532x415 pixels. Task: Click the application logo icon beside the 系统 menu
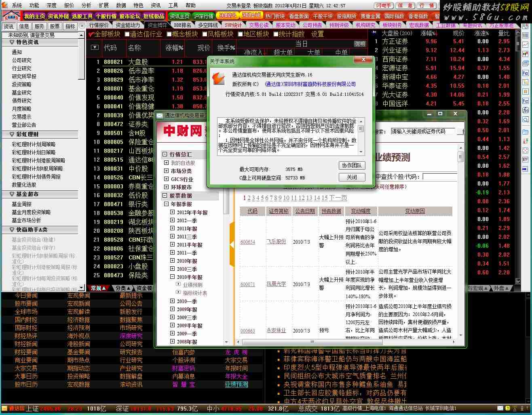tap(4, 5)
